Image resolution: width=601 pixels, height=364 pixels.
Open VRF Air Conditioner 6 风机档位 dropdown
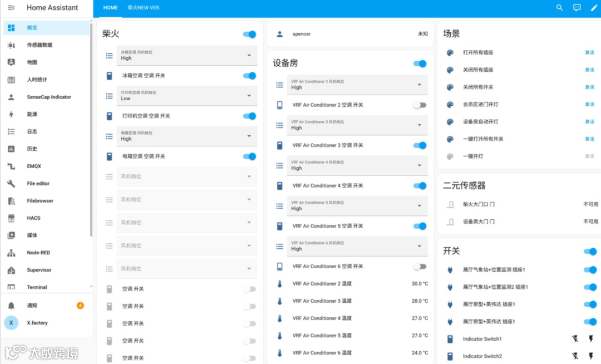pyautogui.click(x=357, y=246)
